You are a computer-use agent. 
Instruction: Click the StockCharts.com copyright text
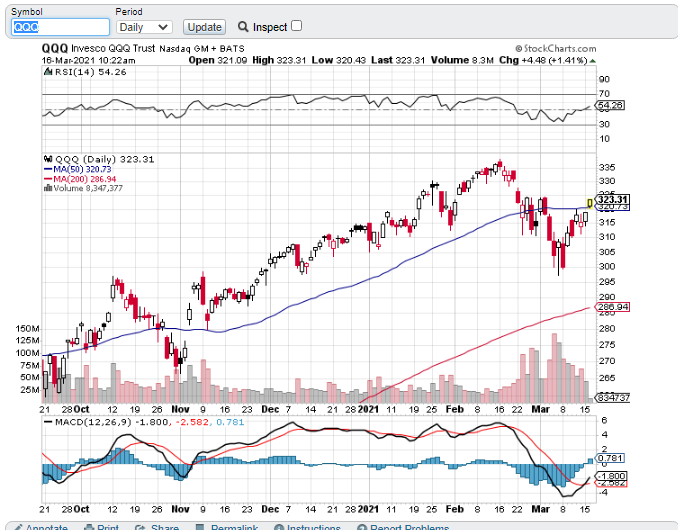coord(556,48)
